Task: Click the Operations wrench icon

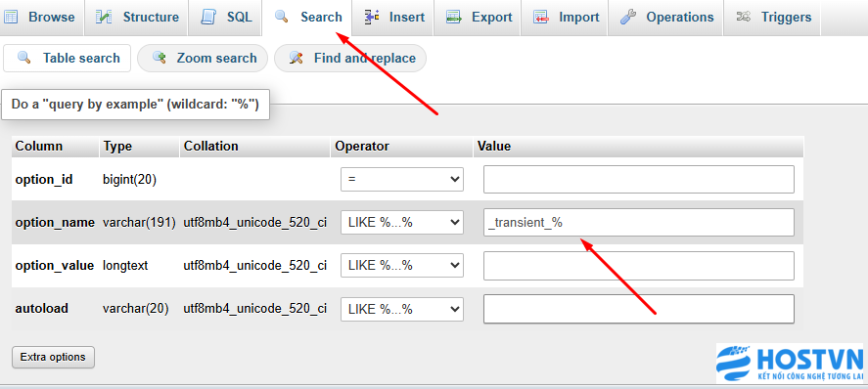Action: 628,18
